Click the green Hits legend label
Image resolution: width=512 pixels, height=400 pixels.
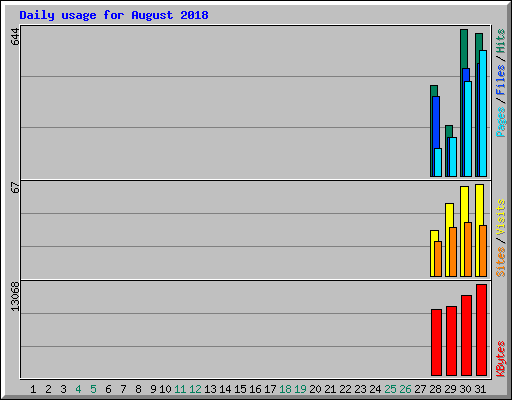pos(500,41)
